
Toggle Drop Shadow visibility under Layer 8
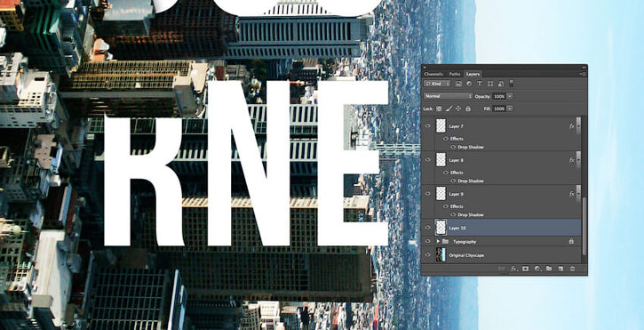click(x=453, y=181)
